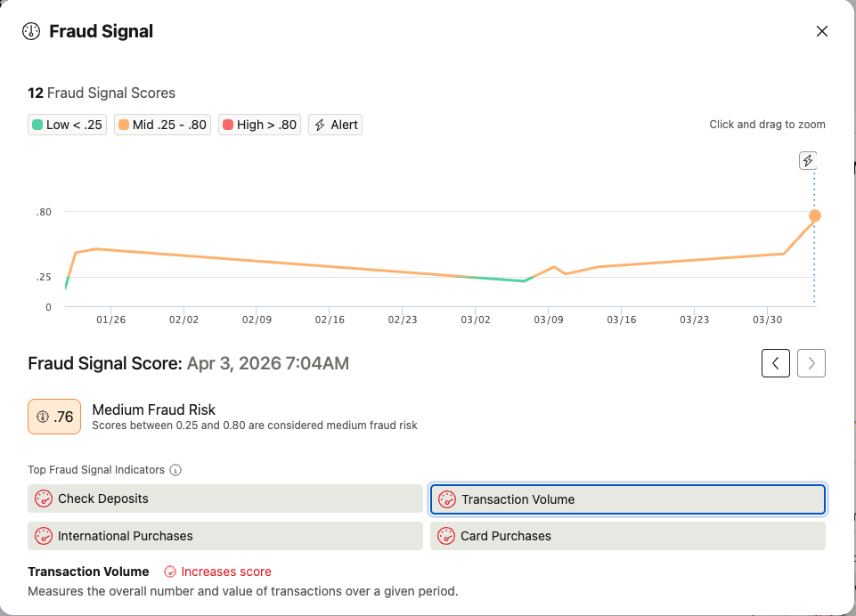Click the green Low color swatch
Screen dimensions: 856x616
point(37,125)
